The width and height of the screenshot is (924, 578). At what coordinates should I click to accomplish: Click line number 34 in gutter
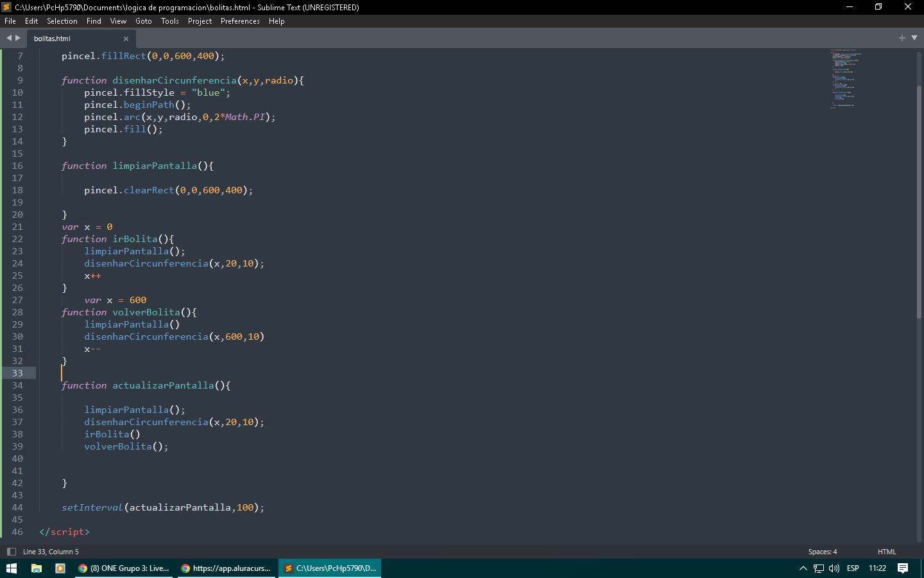[17, 385]
